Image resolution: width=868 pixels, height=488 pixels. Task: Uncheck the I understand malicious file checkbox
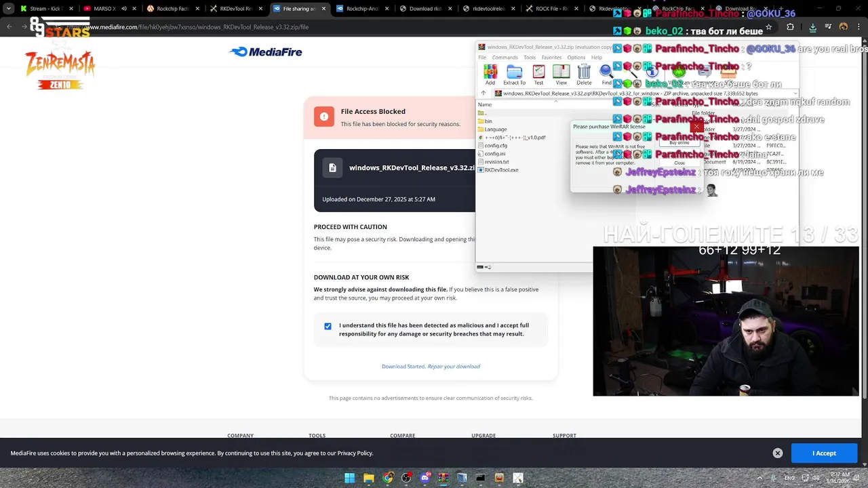[x=328, y=326]
